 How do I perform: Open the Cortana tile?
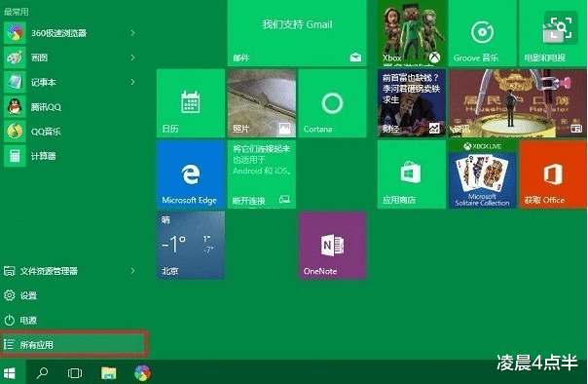(332, 103)
